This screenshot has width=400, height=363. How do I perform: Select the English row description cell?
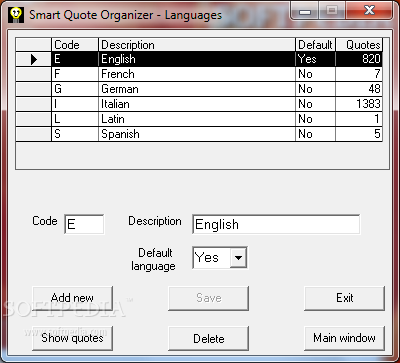pyautogui.click(x=197, y=59)
